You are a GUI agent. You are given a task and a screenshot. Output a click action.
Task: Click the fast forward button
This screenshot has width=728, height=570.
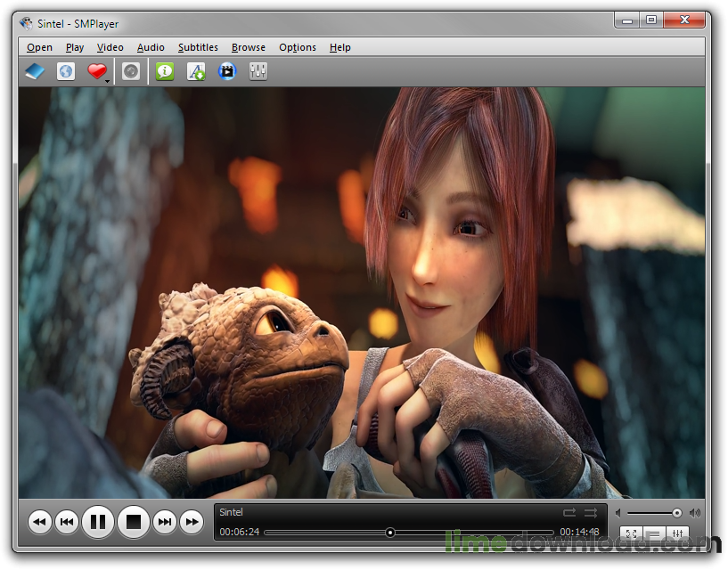coord(191,522)
